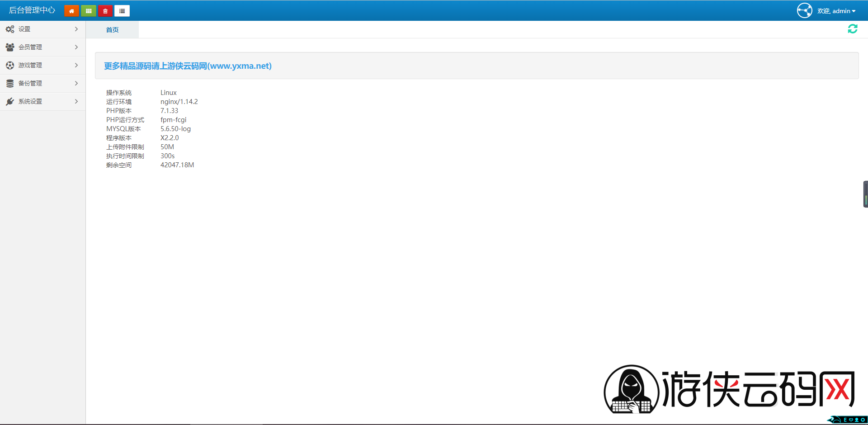Open the 欢迎, admin dropdown
Screen dimensions: 868x425
pyautogui.click(x=836, y=11)
